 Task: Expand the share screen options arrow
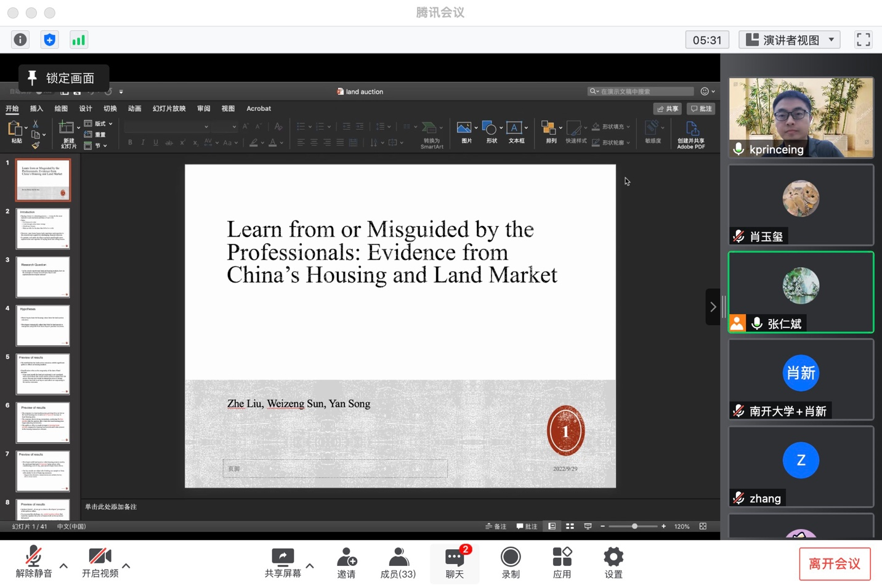(310, 565)
